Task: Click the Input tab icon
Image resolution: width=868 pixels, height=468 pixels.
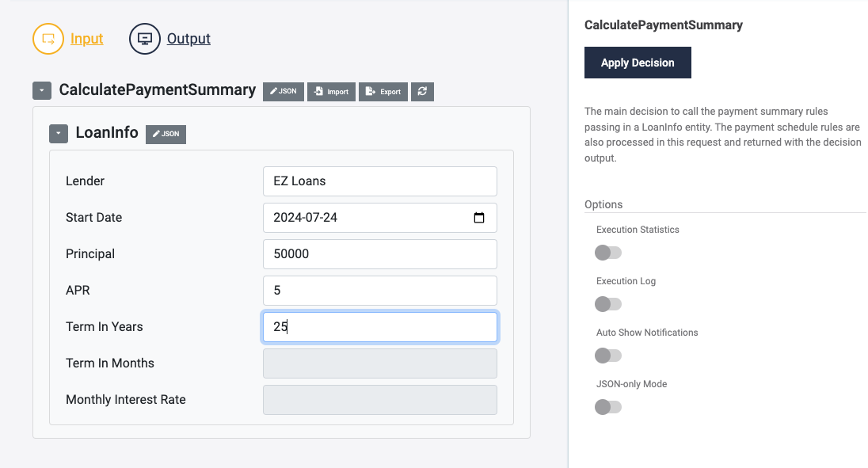Action: click(x=48, y=39)
